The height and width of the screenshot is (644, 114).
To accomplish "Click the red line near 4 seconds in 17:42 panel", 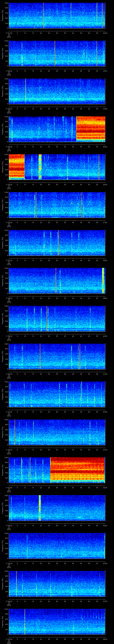I will point(15,432).
